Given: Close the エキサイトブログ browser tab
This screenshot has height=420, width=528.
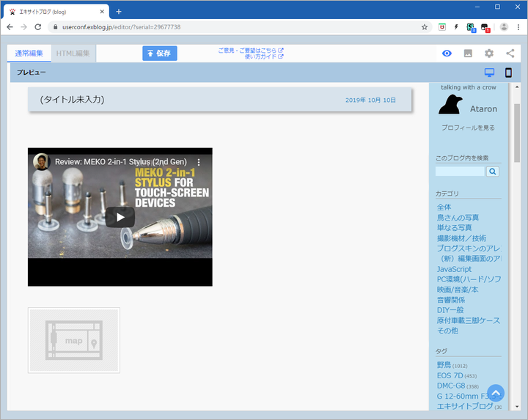Looking at the screenshot, I should pos(102,12).
